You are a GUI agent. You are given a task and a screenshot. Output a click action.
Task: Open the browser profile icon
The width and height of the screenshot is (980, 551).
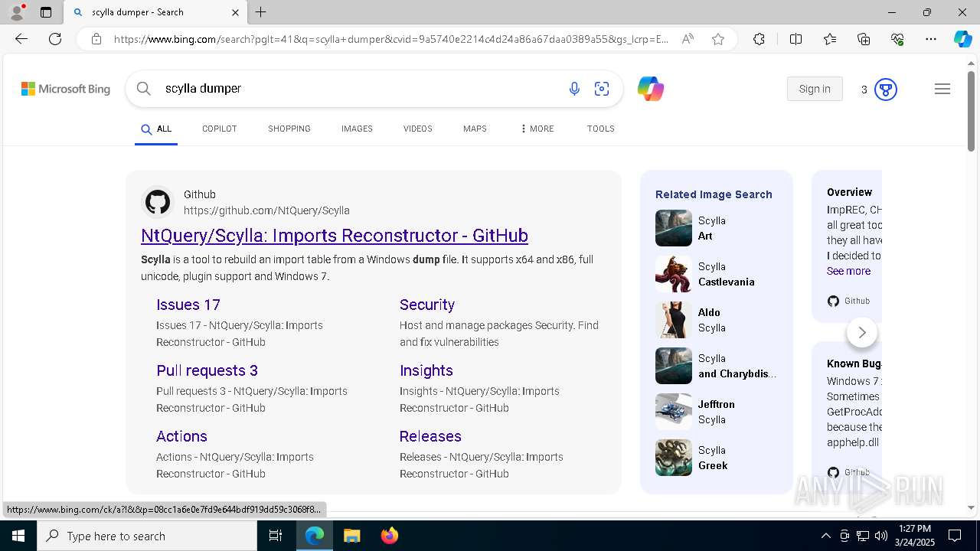(17, 12)
